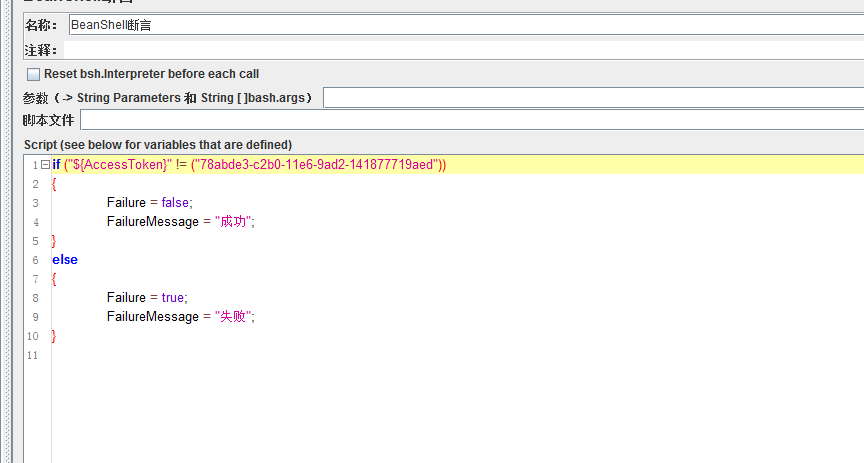The width and height of the screenshot is (864, 463).
Task: Click the 脚本文件 script file input field
Action: click(x=472, y=120)
